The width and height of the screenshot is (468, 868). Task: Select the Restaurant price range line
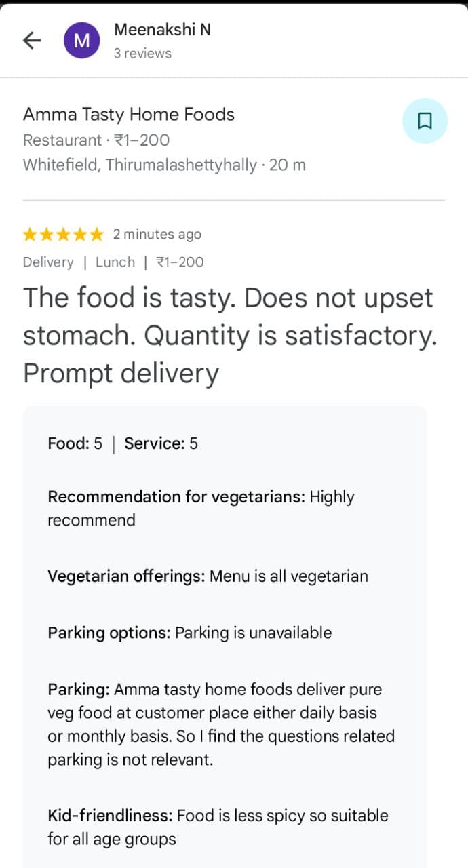(96, 140)
